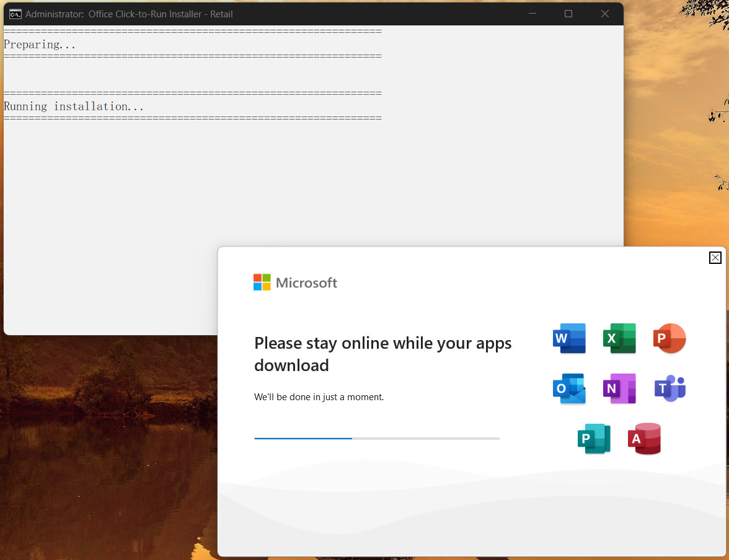Minimize the Office Click-to-Run Installer window
Screen dimensions: 729x560
click(x=533, y=14)
